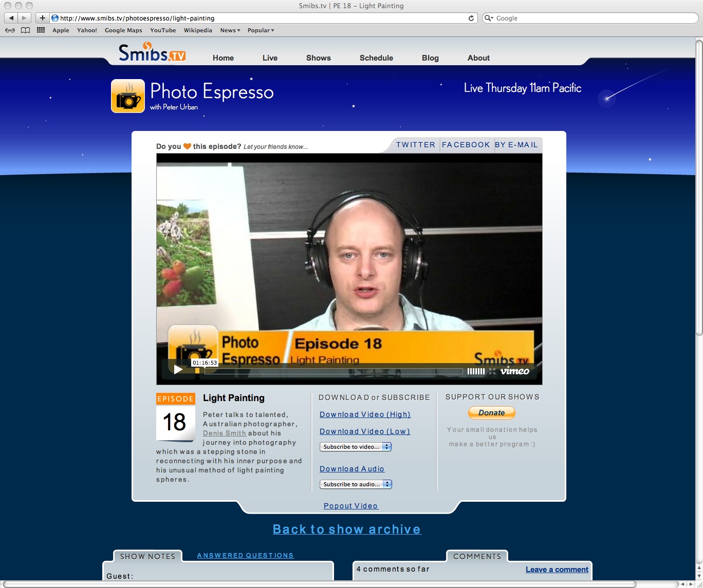Click the Download Audio link
This screenshot has width=703, height=588.
pos(352,469)
